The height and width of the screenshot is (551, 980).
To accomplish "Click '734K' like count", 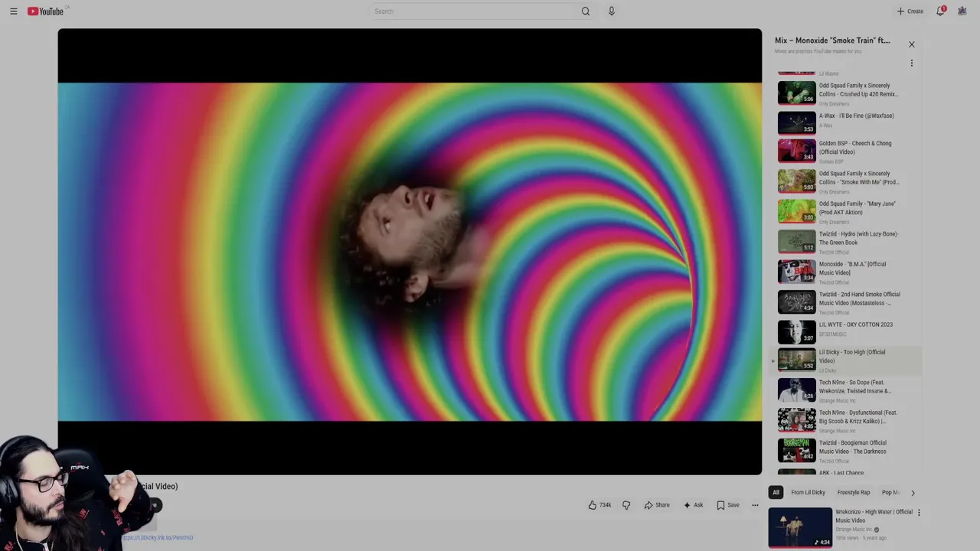I will click(x=605, y=505).
